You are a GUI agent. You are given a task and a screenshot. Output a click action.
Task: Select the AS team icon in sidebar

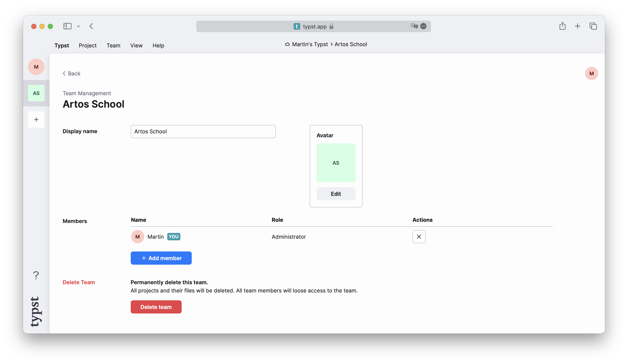coord(36,93)
